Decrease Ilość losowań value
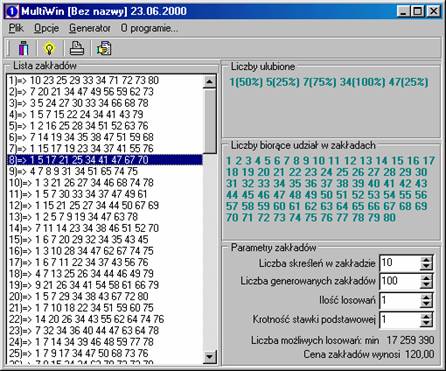The image size is (446, 371). point(426,304)
